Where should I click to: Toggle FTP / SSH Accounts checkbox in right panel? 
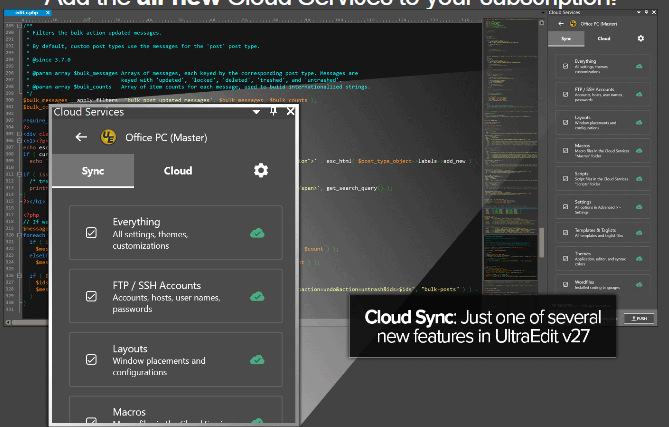[x=565, y=94]
